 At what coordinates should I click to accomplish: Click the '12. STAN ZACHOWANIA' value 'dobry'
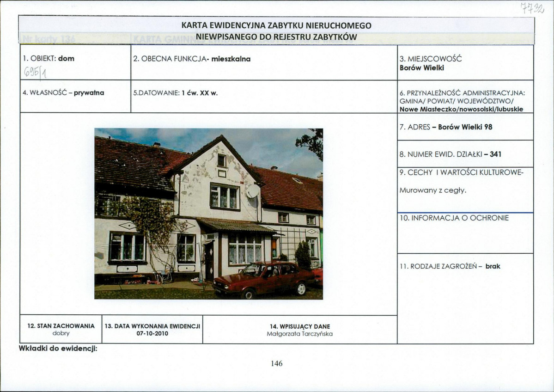61,334
